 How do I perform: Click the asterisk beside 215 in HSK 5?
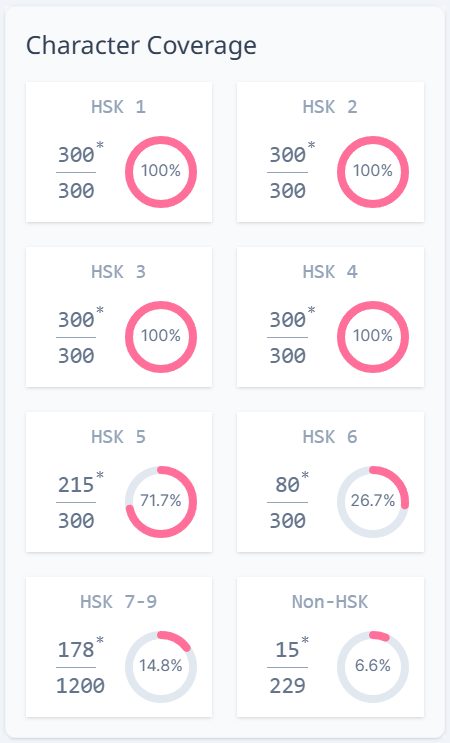pos(100,475)
